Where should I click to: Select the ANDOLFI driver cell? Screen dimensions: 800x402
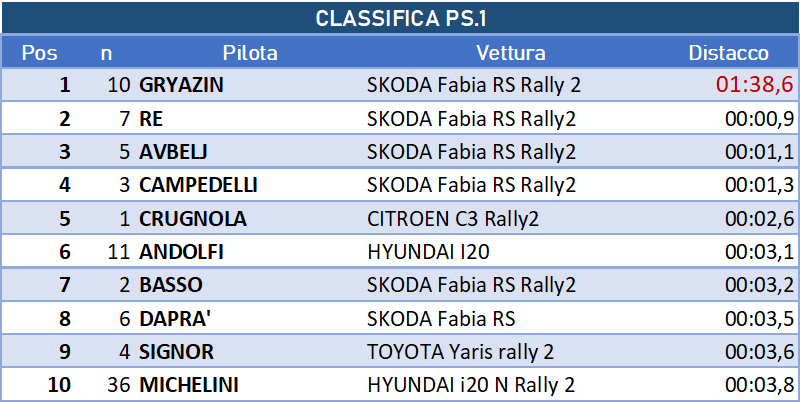(x=181, y=252)
